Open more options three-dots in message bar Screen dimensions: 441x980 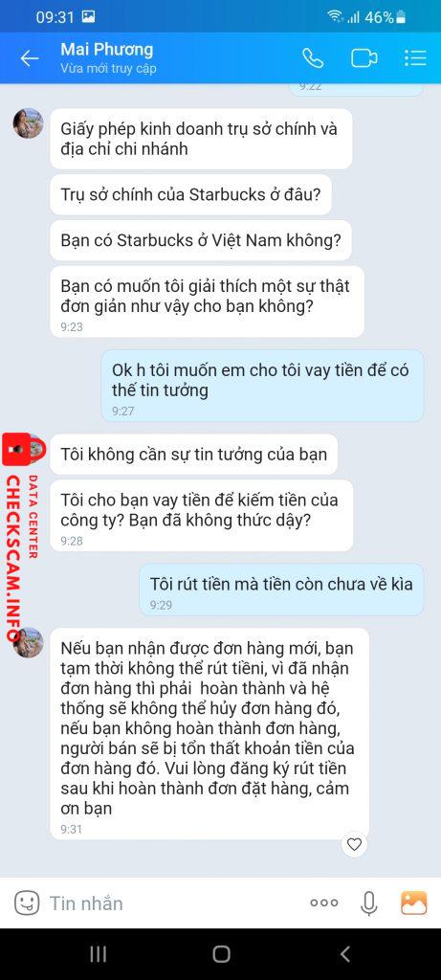click(x=324, y=902)
